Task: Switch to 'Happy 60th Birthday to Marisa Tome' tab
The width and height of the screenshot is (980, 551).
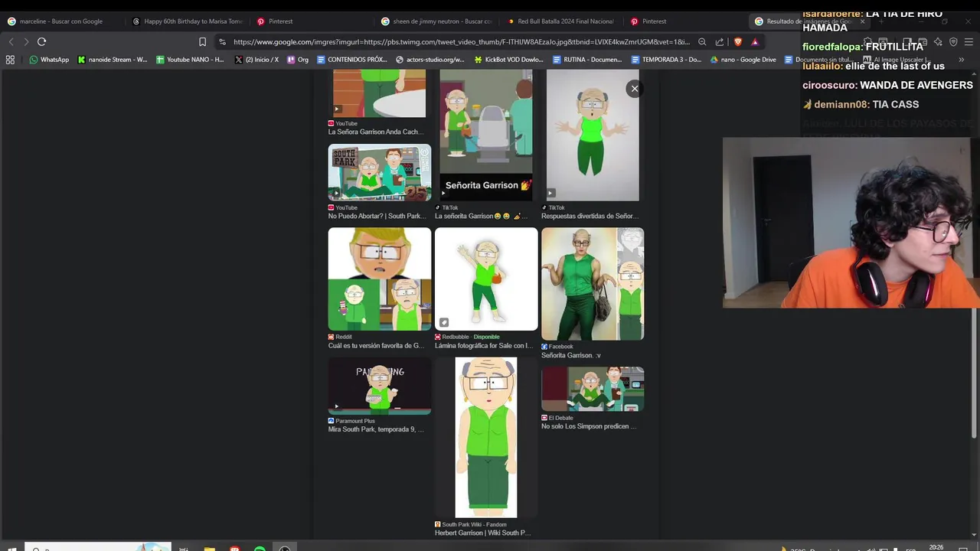Action: [x=188, y=21]
